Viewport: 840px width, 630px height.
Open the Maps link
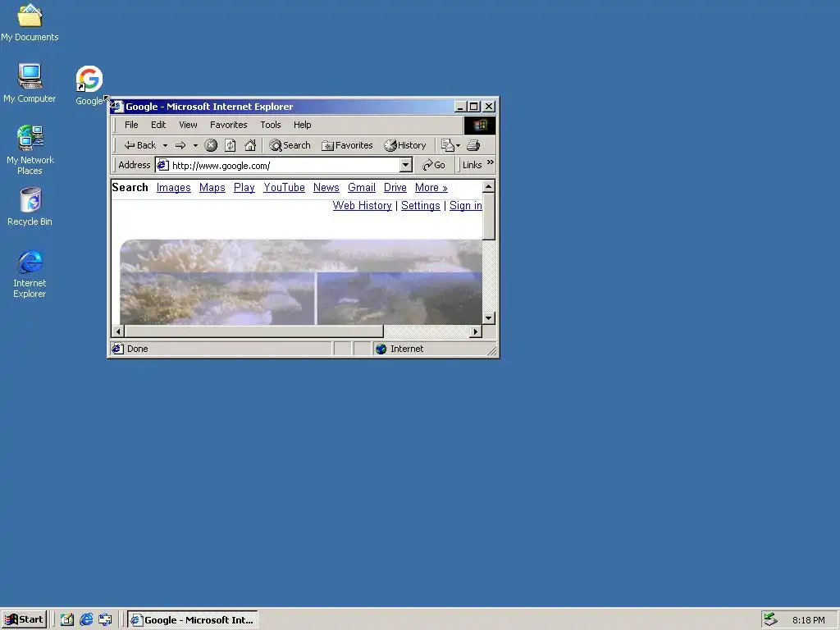tap(212, 188)
